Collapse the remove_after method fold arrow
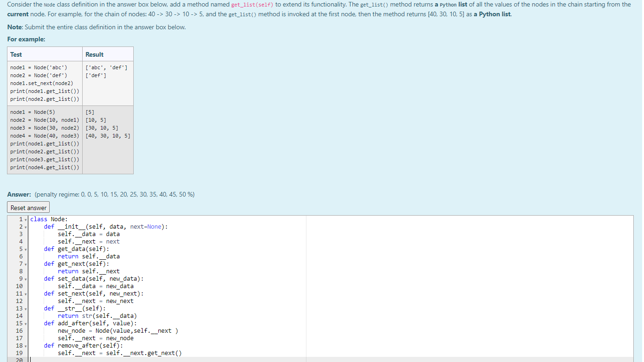 tap(26, 345)
